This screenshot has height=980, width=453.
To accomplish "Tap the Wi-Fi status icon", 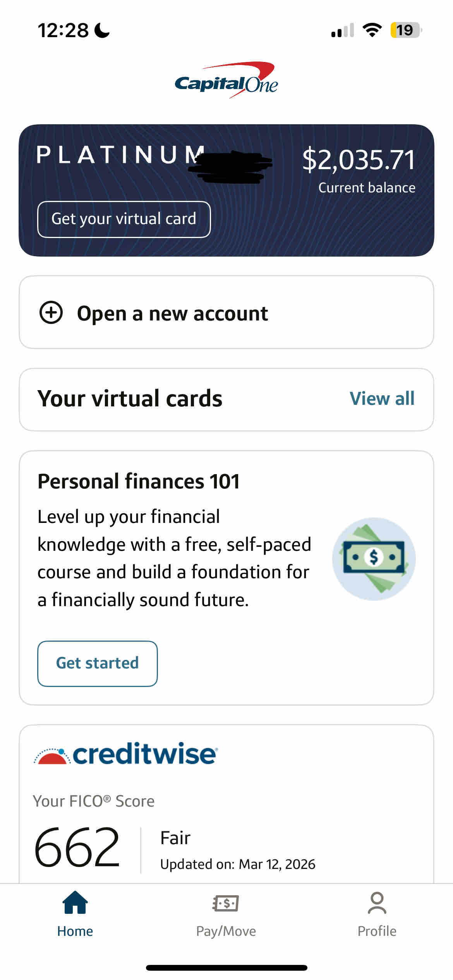I will [372, 30].
